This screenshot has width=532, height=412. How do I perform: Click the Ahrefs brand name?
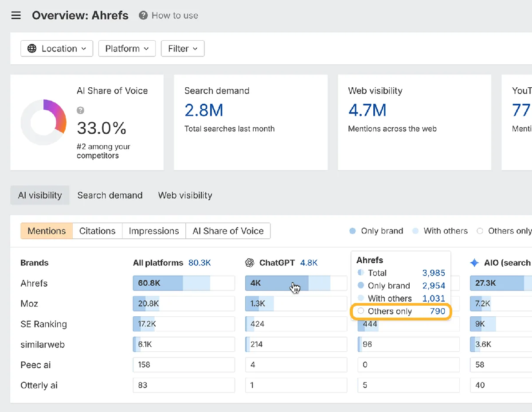[34, 283]
